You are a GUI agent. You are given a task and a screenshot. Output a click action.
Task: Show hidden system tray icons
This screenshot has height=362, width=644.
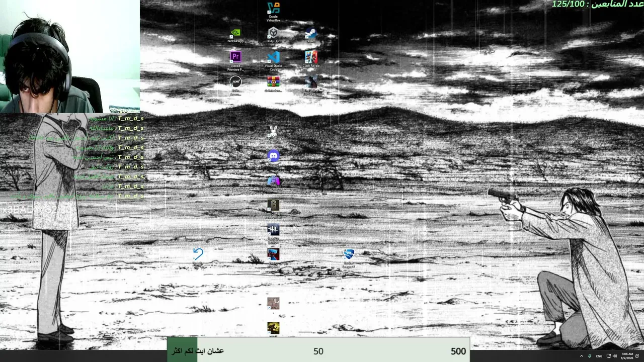pyautogui.click(x=582, y=356)
